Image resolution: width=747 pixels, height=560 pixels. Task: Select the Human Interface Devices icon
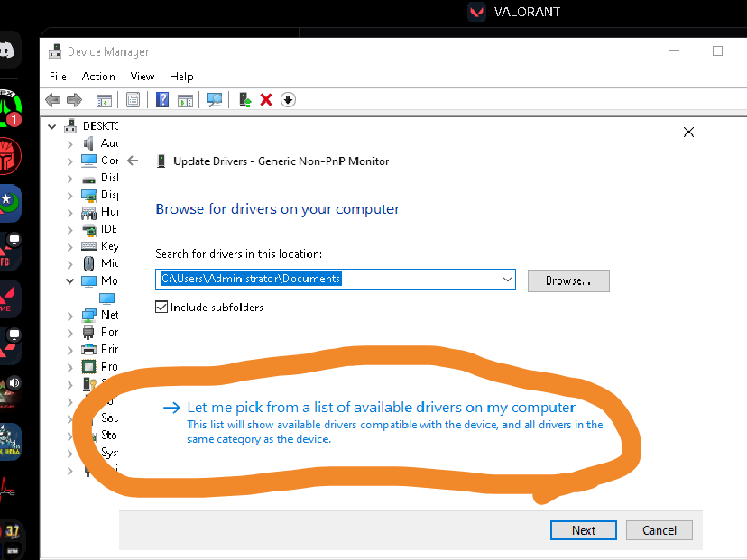pos(88,213)
